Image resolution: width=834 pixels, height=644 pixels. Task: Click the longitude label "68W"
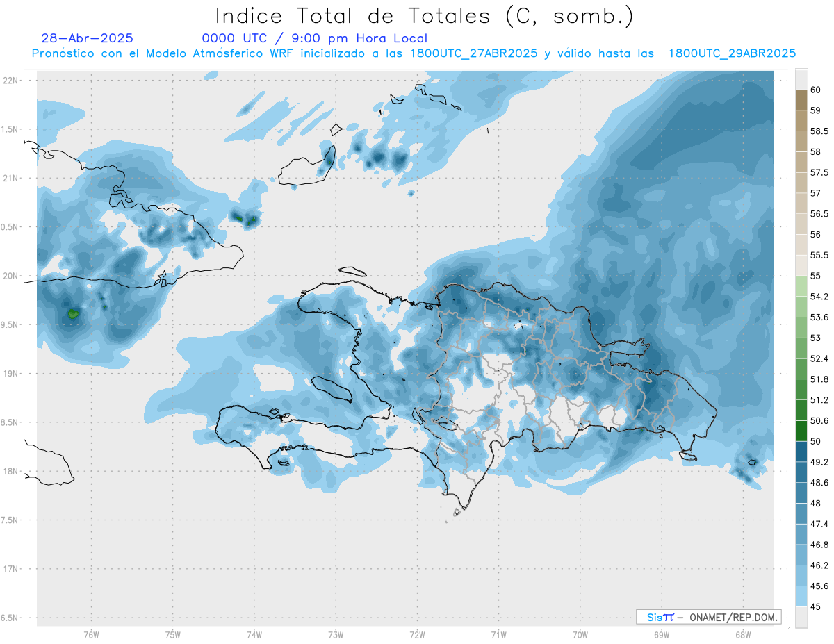743,634
